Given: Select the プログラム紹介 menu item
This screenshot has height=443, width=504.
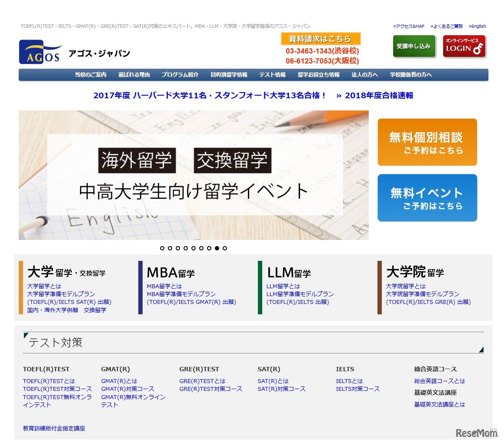Looking at the screenshot, I should pos(180,75).
